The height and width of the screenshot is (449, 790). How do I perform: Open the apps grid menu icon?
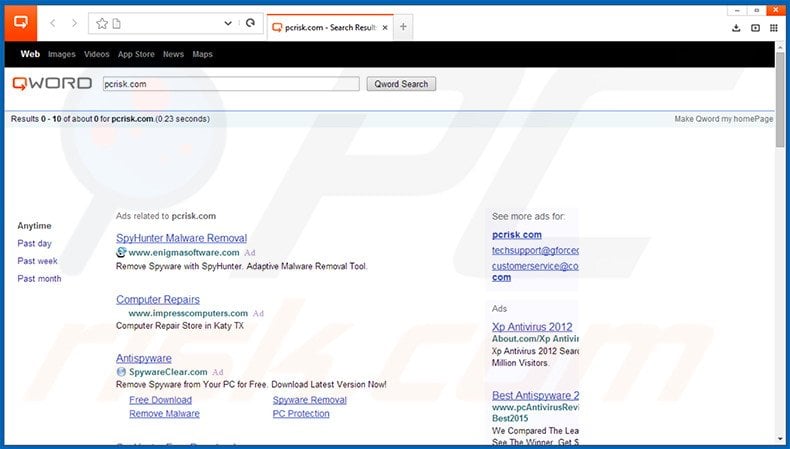pyautogui.click(x=774, y=28)
